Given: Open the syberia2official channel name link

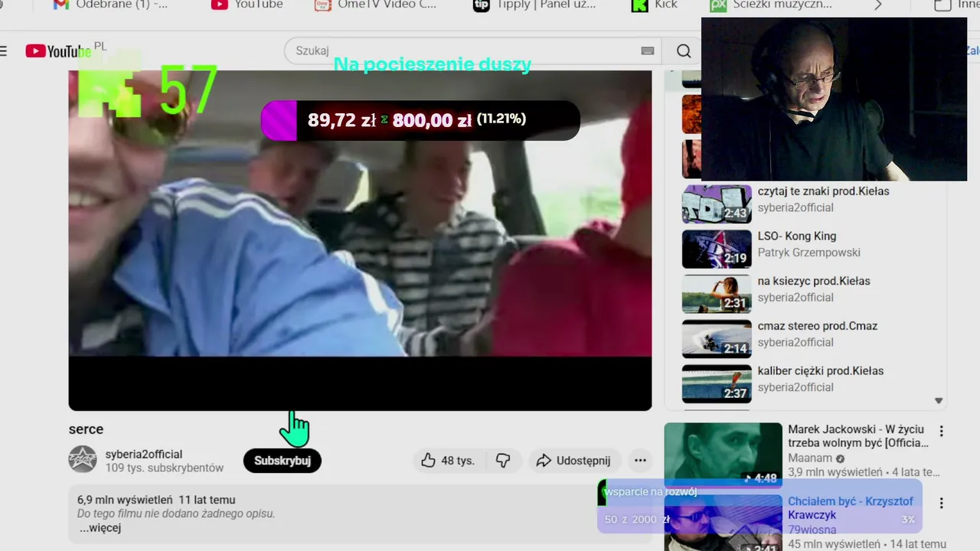Looking at the screenshot, I should (x=144, y=455).
